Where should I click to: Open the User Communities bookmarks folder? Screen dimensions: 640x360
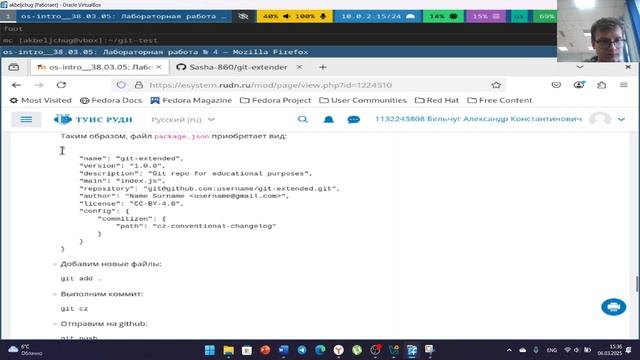pyautogui.click(x=363, y=100)
